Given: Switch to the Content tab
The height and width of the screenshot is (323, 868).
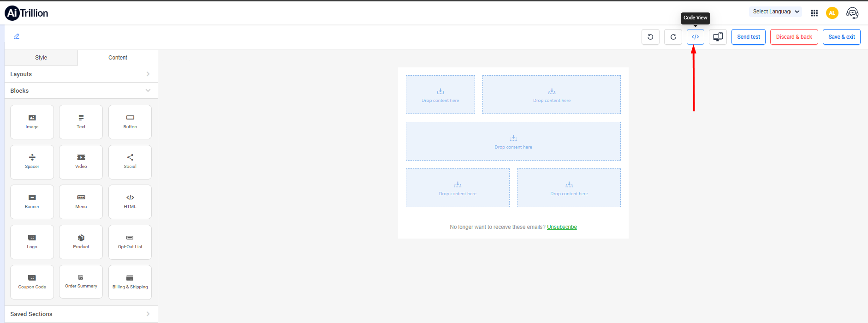Looking at the screenshot, I should 118,58.
